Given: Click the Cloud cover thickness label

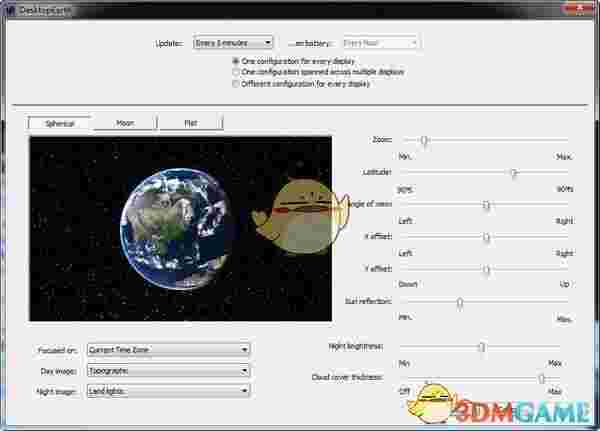Looking at the screenshot, I should pos(347,377).
